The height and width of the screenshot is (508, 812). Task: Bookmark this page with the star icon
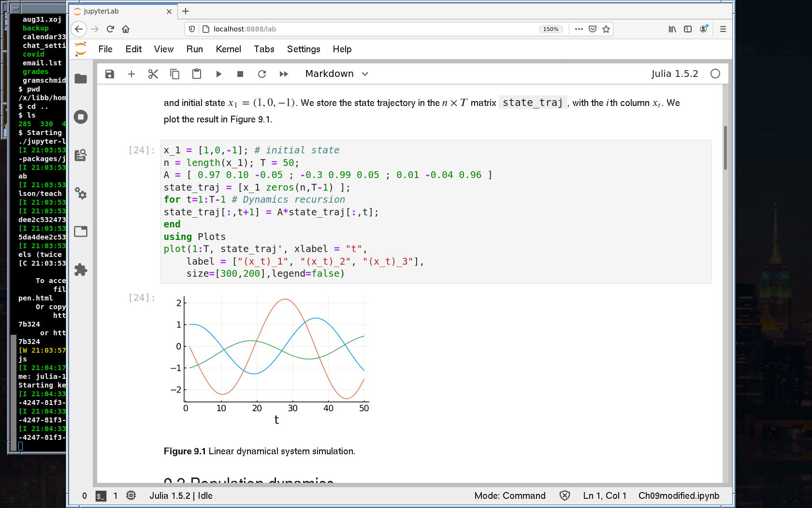coord(606,29)
